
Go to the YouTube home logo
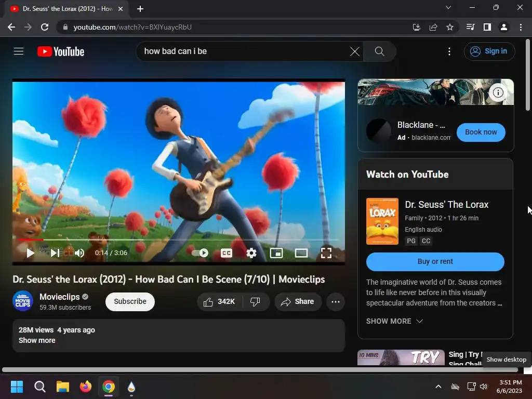(x=61, y=51)
